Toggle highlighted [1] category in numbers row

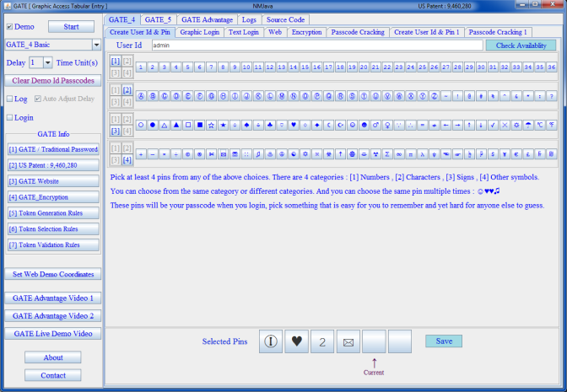pyautogui.click(x=116, y=61)
